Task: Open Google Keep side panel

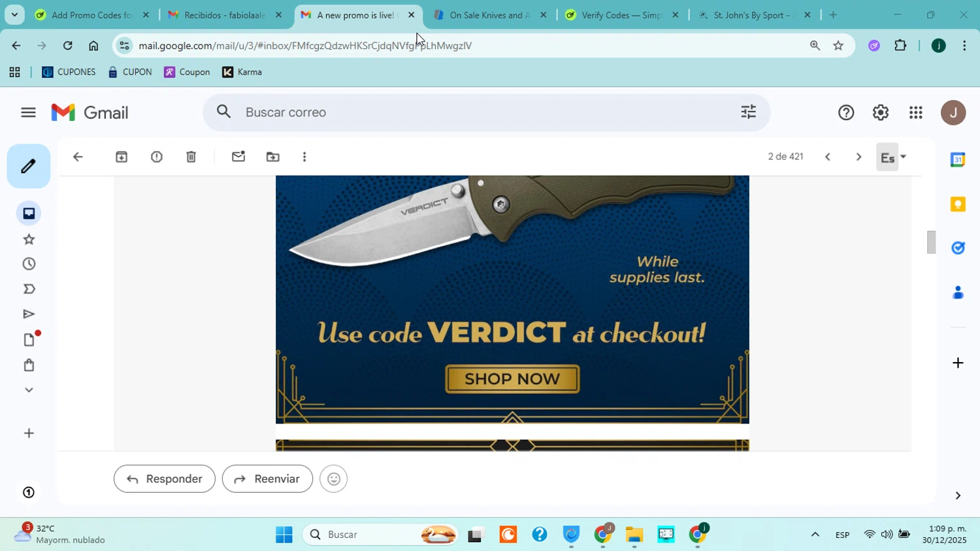Action: coord(958,204)
